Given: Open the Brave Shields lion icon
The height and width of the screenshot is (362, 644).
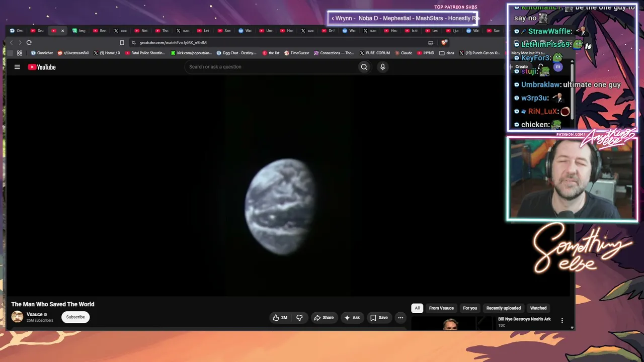Looking at the screenshot, I should pos(444,43).
